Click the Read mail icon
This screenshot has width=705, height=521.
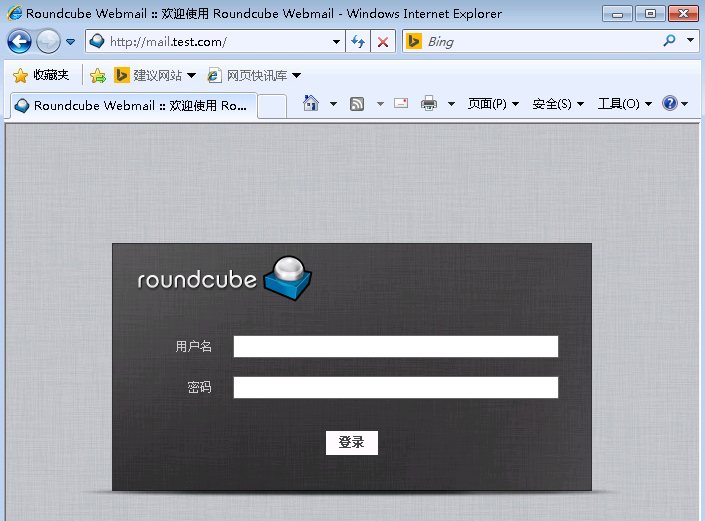point(401,103)
